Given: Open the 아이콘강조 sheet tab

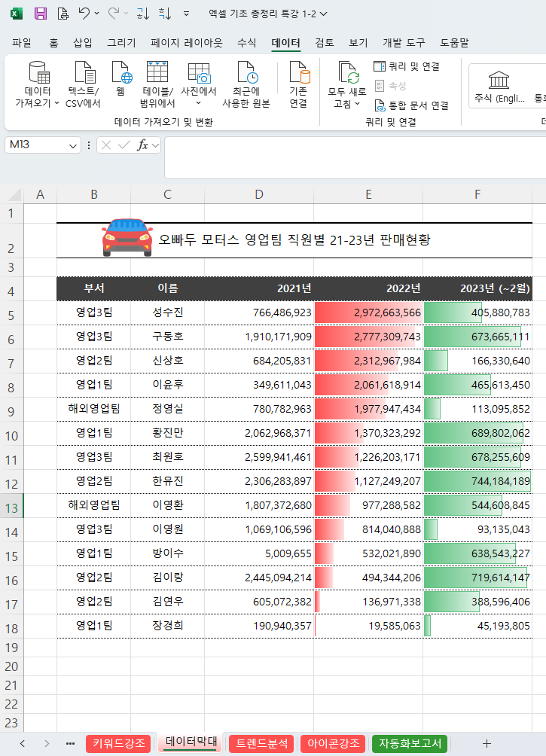Looking at the screenshot, I should coord(334,743).
